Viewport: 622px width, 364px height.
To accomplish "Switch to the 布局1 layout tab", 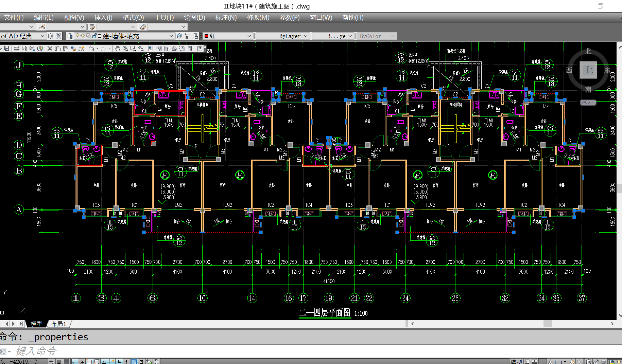I will tap(59, 324).
